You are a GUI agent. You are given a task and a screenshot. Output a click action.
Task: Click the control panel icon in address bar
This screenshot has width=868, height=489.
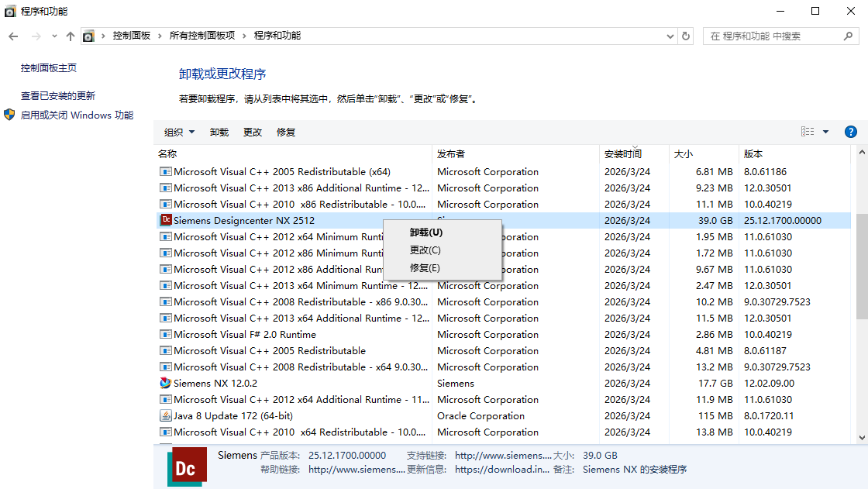point(88,36)
